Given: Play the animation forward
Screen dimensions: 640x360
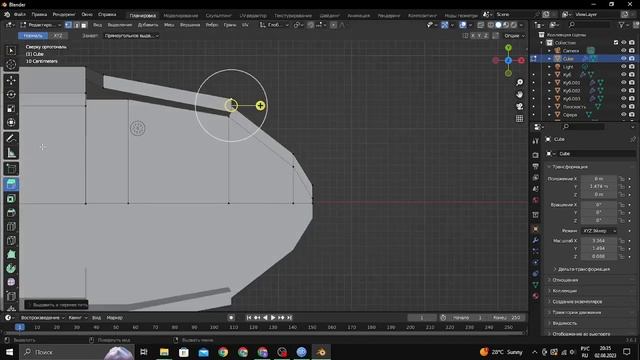Looking at the screenshot, I should pos(273,317).
